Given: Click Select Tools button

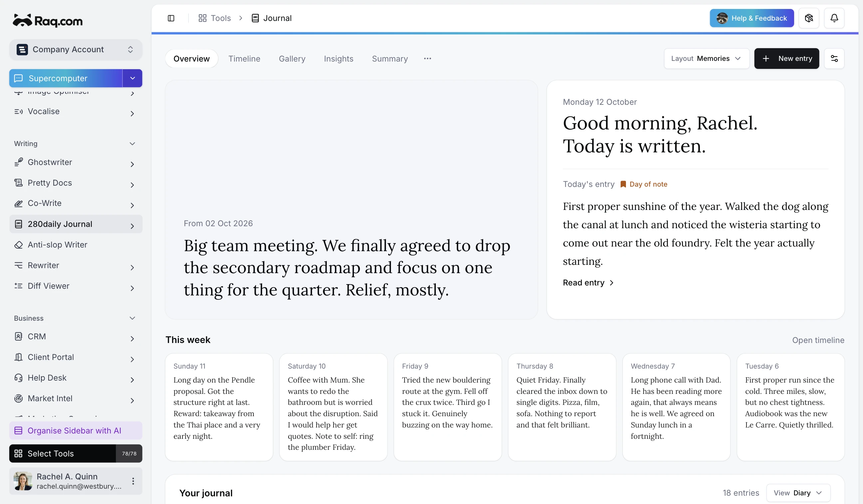Looking at the screenshot, I should (x=76, y=453).
